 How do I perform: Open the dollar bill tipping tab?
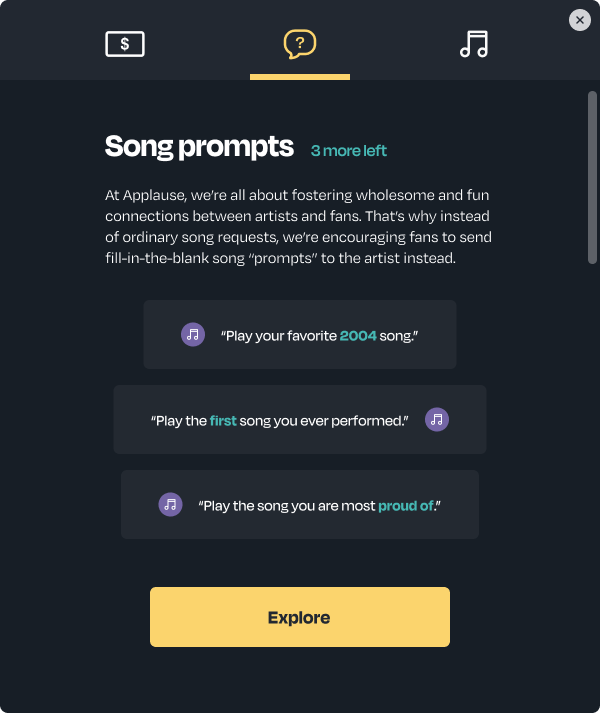pyautogui.click(x=125, y=44)
